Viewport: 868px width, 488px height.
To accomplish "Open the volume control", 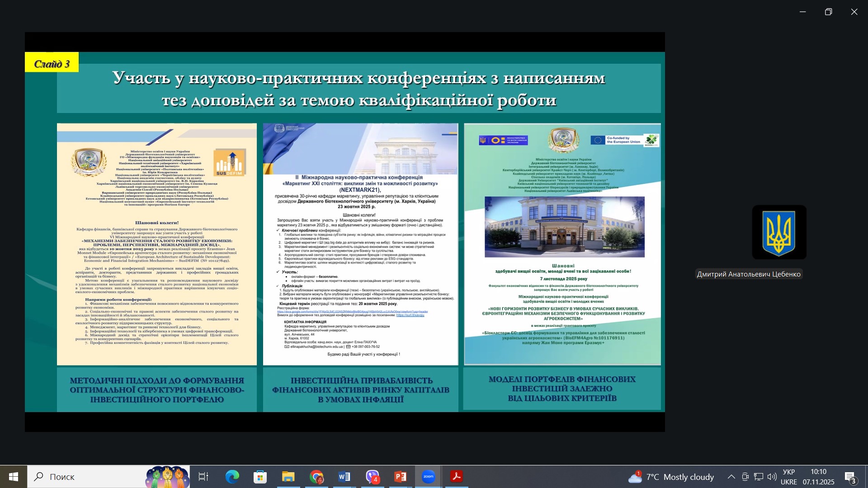I will point(772,477).
